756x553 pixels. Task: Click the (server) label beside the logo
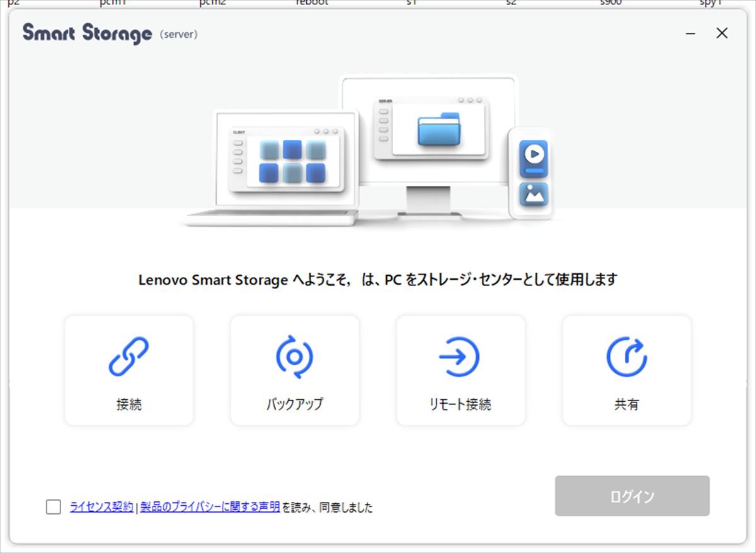click(179, 35)
